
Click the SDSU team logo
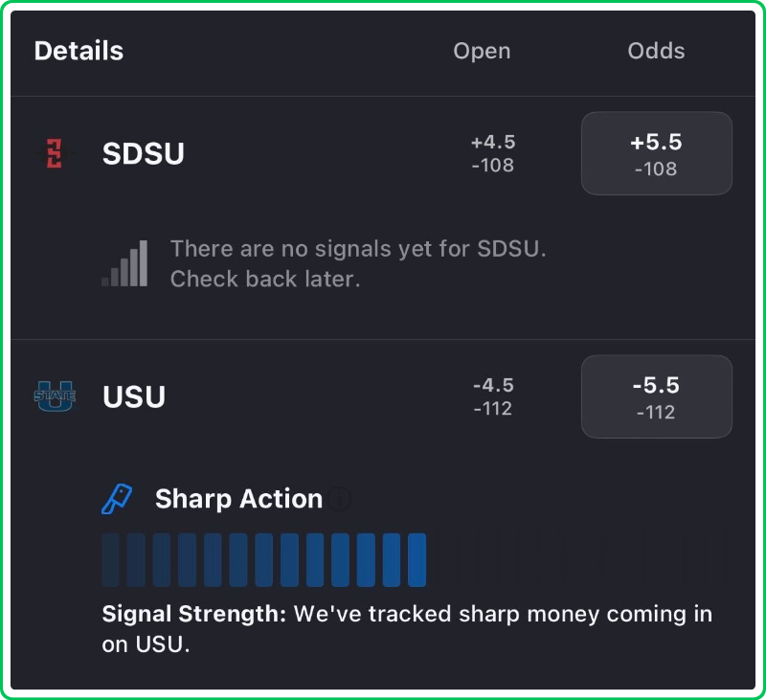pos(54,153)
